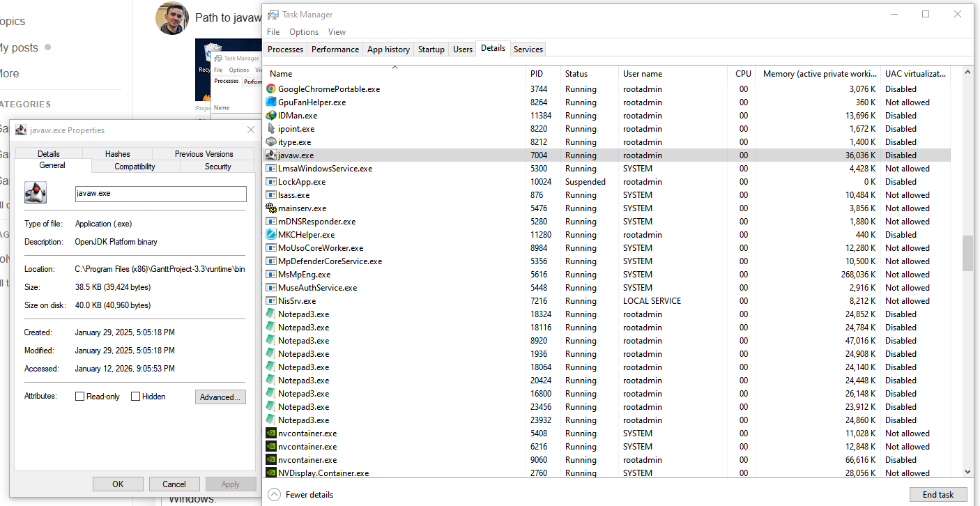This screenshot has height=506, width=980.
Task: Switch to the Performance tab
Action: point(335,49)
